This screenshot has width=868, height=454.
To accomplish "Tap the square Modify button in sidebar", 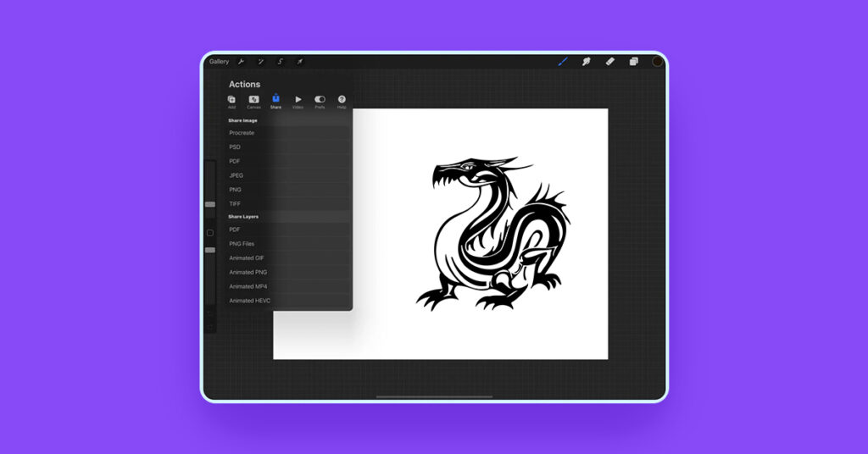I will click(210, 233).
